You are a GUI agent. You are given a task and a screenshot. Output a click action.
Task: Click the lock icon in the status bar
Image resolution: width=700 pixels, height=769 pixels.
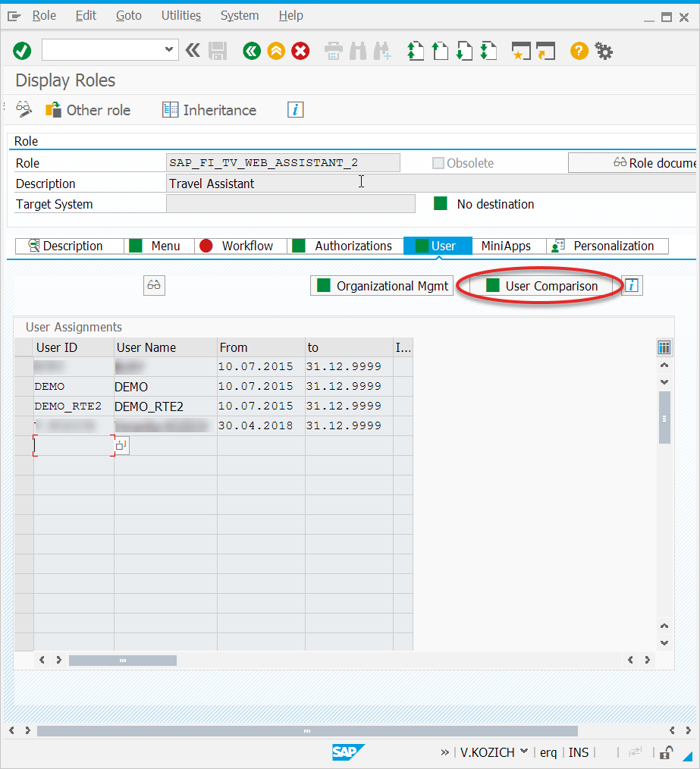pos(666,752)
